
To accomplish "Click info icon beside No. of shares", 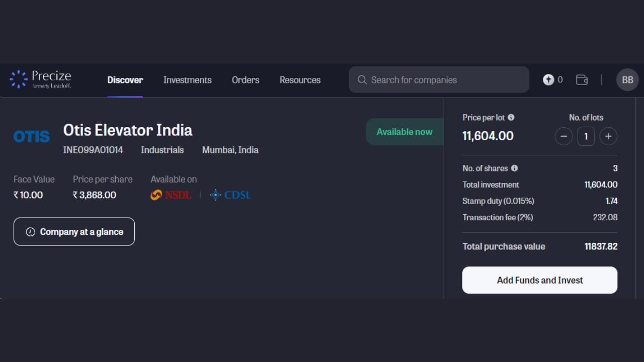I will tap(514, 168).
